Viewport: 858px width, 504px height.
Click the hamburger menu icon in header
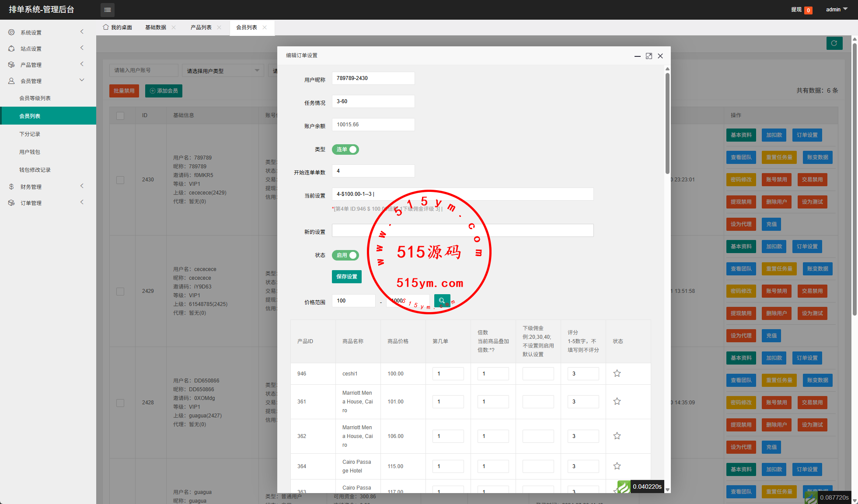point(108,10)
